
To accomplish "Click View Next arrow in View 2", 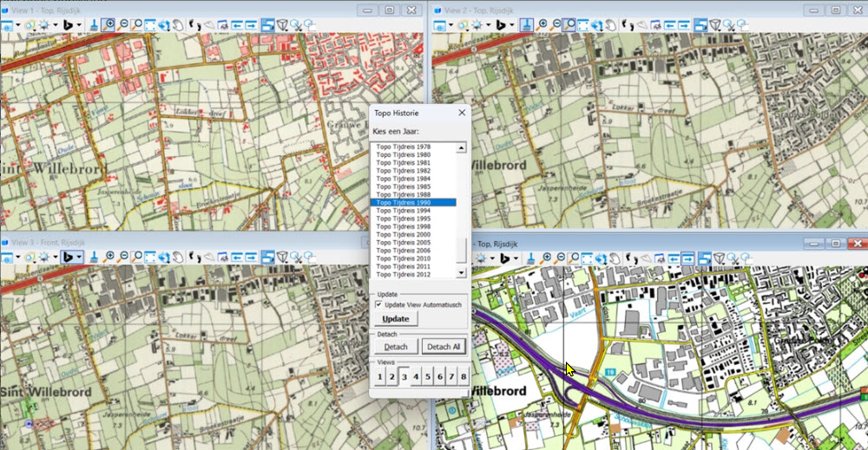I will click(x=682, y=25).
